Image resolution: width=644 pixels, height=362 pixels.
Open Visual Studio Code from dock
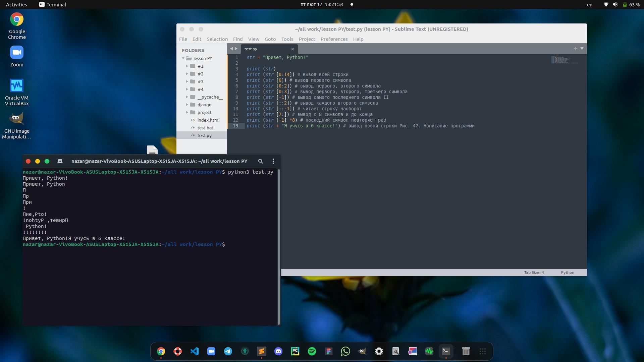[195, 351]
